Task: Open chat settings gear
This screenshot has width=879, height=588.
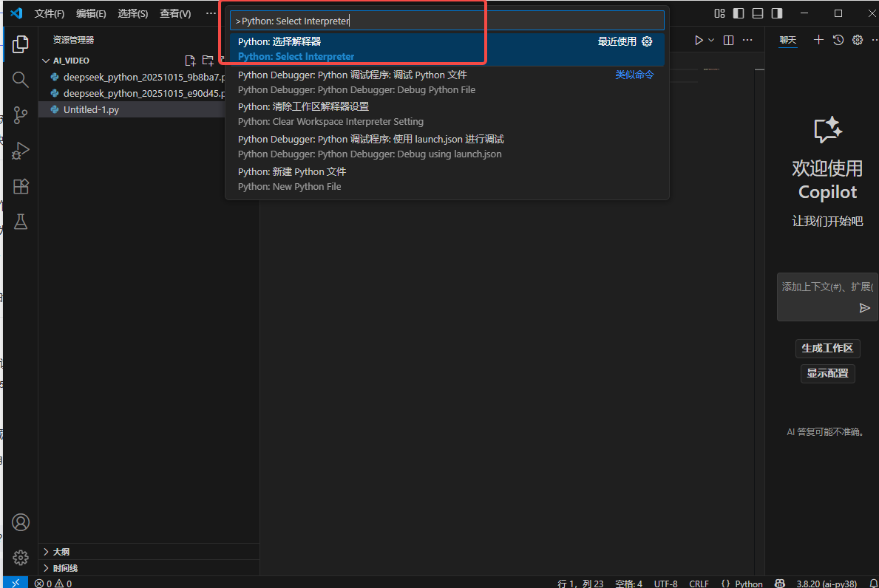Action: click(858, 40)
